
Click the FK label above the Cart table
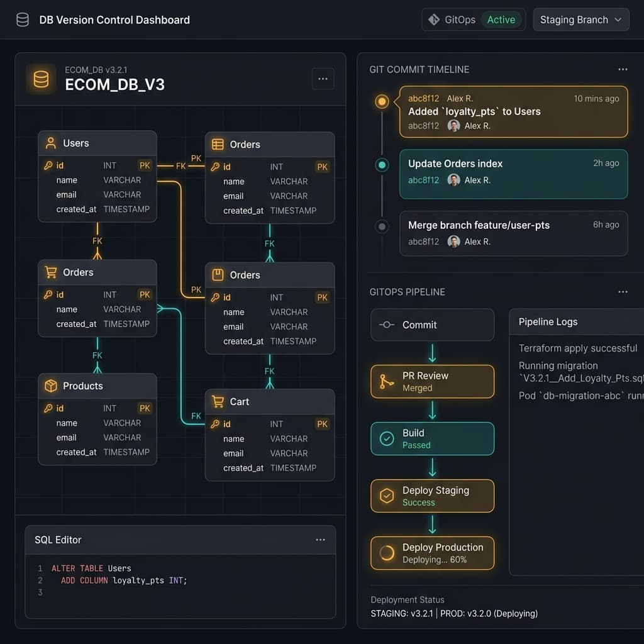(269, 371)
